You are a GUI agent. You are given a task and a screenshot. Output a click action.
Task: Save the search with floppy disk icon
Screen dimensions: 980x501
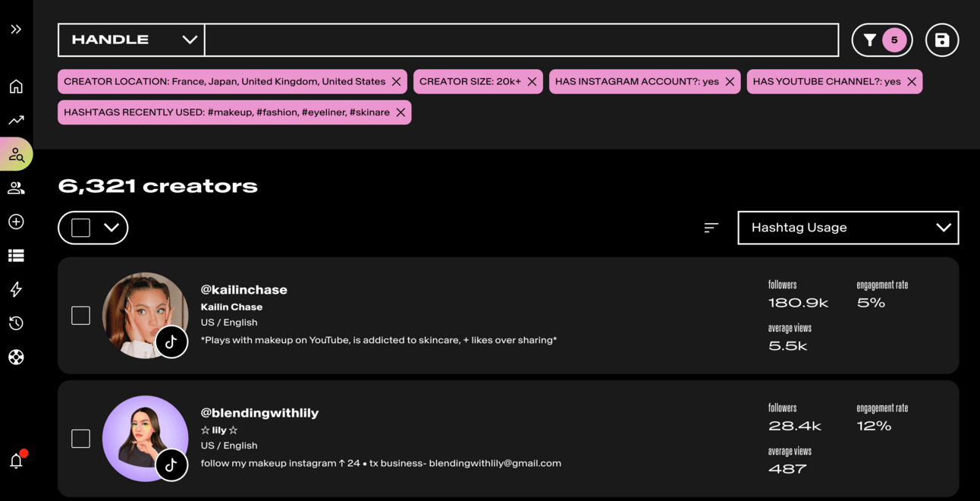click(942, 40)
